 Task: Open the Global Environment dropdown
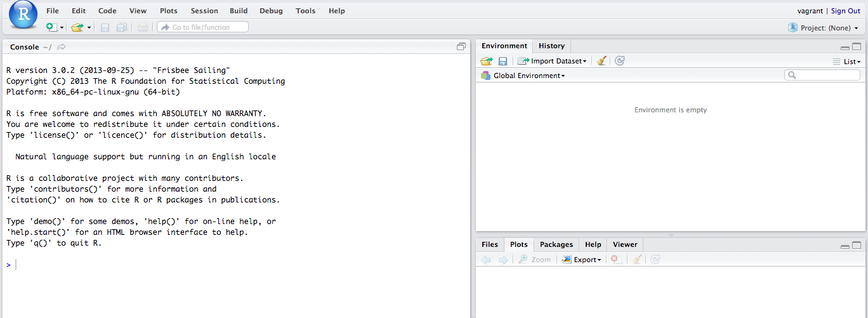click(x=523, y=76)
